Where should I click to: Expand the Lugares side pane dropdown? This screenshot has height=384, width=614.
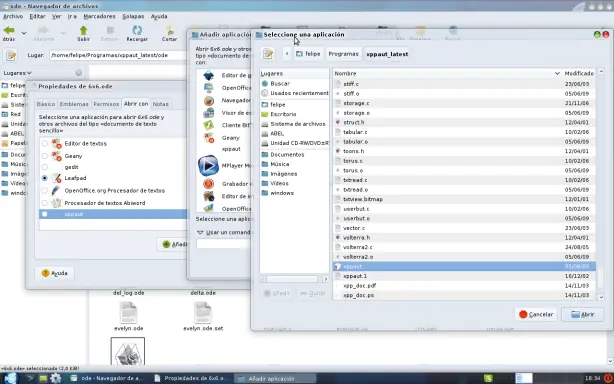(x=18, y=73)
